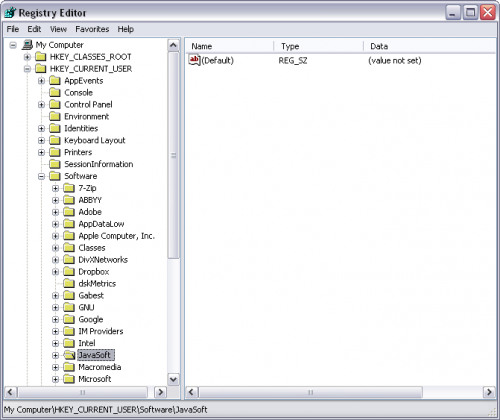
Task: Sort values by Name column header
Action: point(229,46)
